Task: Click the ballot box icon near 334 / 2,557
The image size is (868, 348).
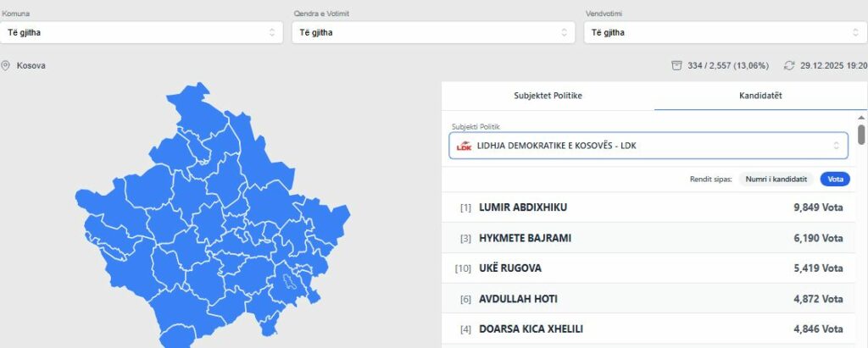Action: [676, 65]
